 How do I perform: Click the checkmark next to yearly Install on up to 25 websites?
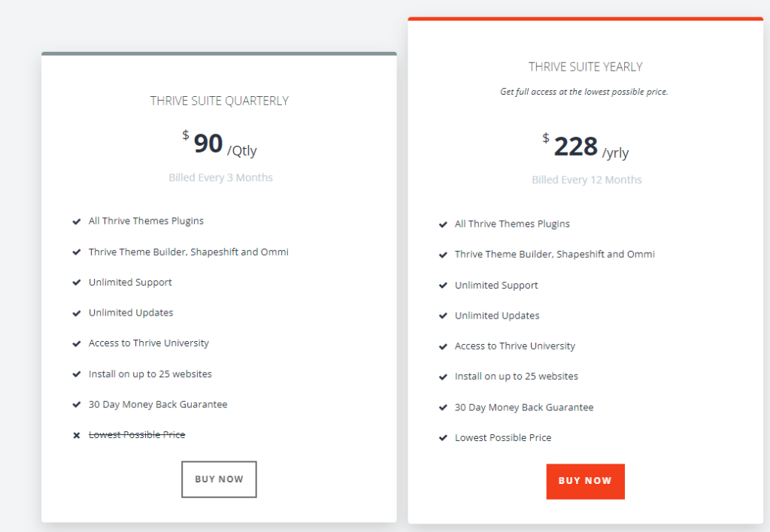(443, 377)
